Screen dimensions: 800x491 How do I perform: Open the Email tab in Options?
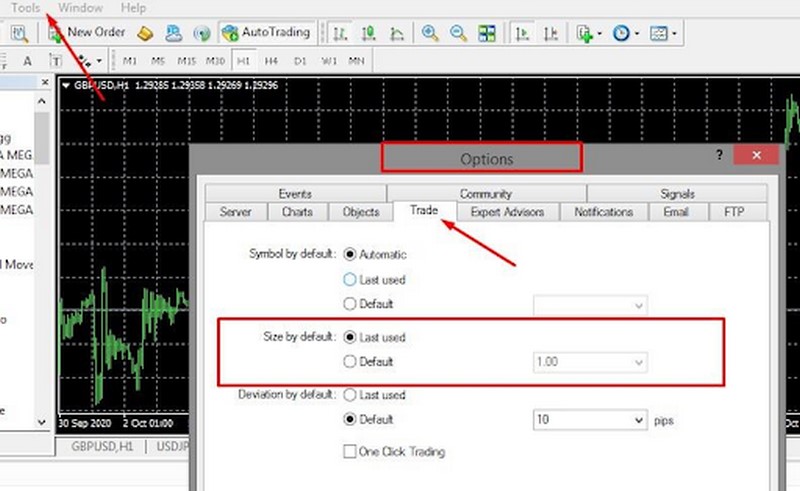(676, 212)
